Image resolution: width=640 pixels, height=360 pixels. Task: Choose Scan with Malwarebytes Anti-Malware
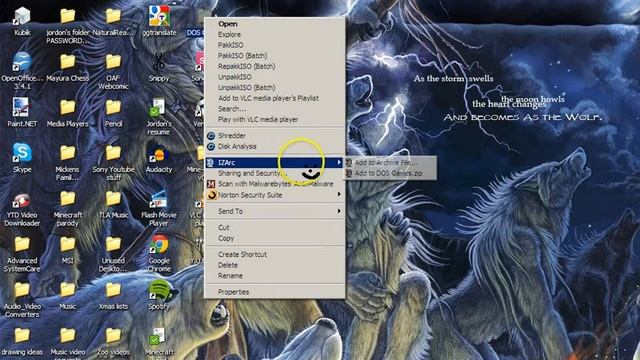point(274,184)
